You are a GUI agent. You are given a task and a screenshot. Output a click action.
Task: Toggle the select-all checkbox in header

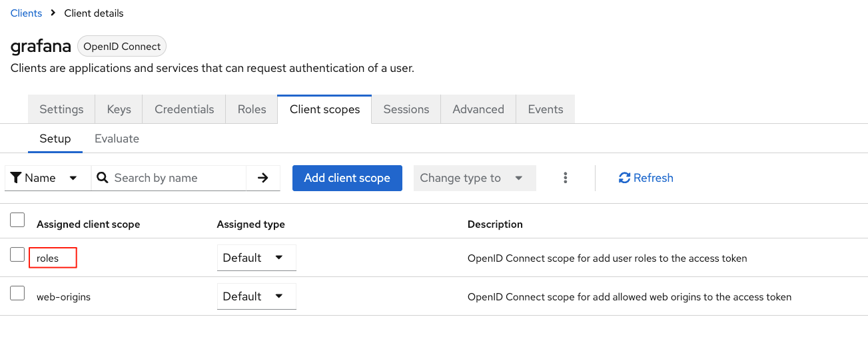coord(17,220)
